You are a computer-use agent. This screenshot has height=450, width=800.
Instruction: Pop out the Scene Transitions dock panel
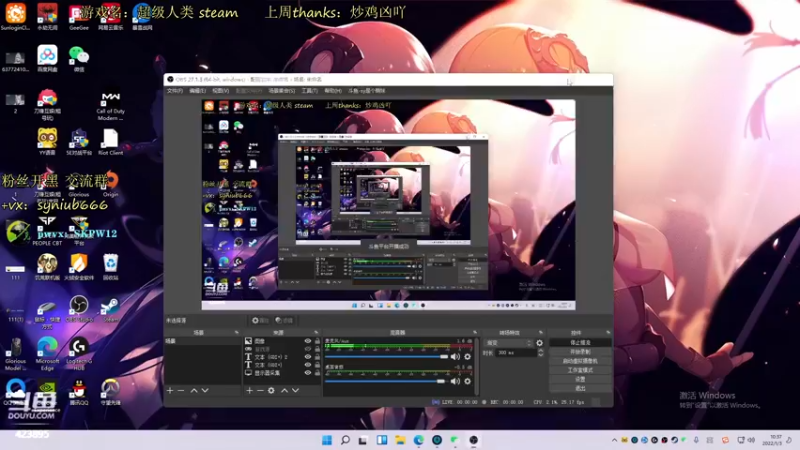[x=541, y=333]
